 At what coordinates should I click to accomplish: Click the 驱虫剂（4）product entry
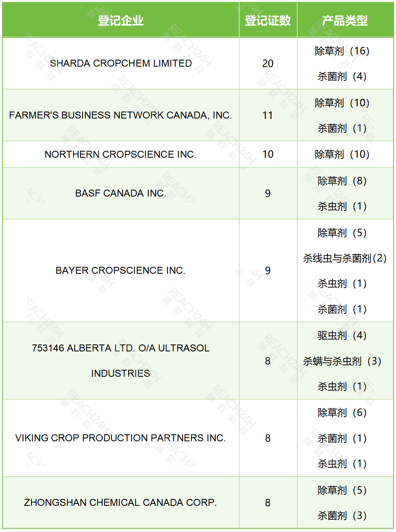tap(342, 335)
